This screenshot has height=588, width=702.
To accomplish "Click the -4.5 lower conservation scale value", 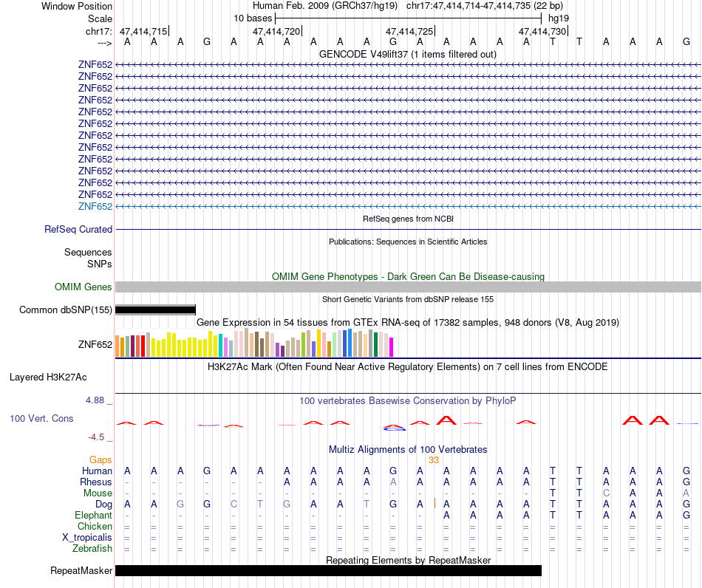I will (96, 437).
